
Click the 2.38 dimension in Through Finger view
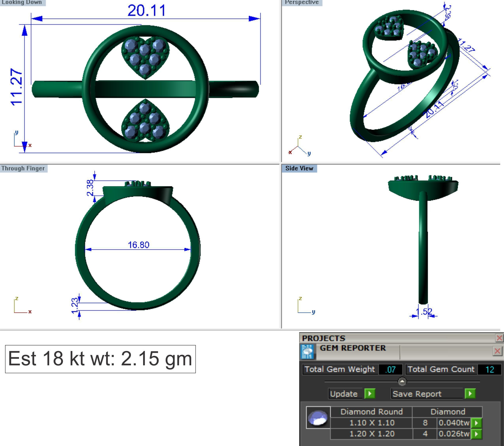(90, 188)
